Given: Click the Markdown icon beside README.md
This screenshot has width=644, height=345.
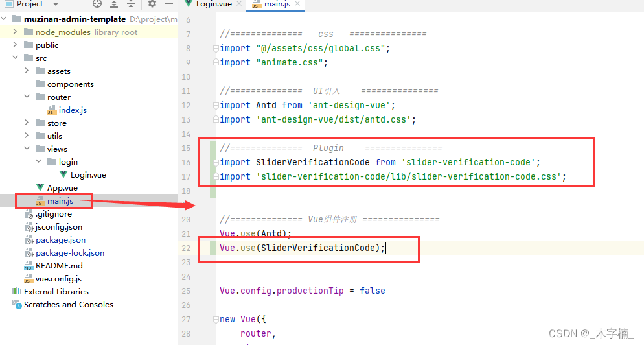Looking at the screenshot, I should point(29,266).
